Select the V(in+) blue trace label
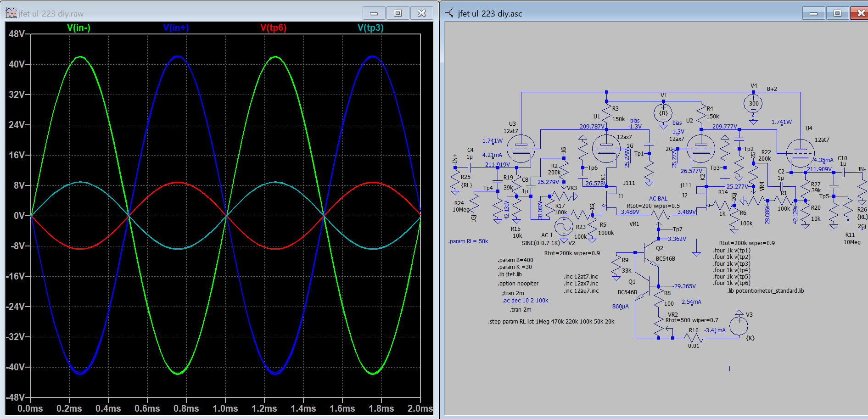Image resolution: width=868 pixels, height=419 pixels. pos(176,28)
